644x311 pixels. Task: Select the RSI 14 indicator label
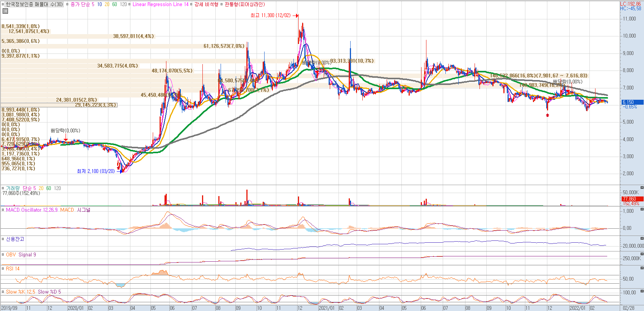tap(13, 269)
